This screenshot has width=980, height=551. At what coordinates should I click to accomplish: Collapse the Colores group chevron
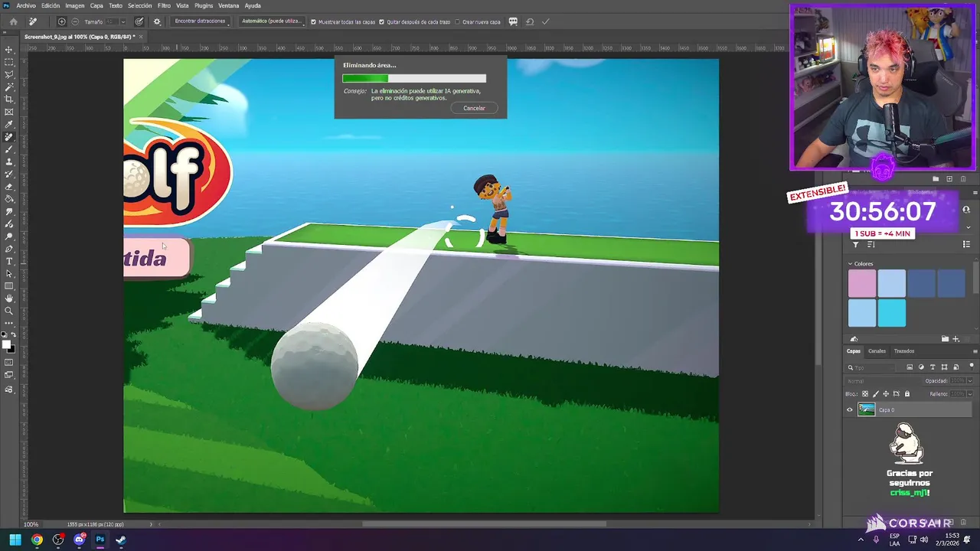tap(850, 263)
